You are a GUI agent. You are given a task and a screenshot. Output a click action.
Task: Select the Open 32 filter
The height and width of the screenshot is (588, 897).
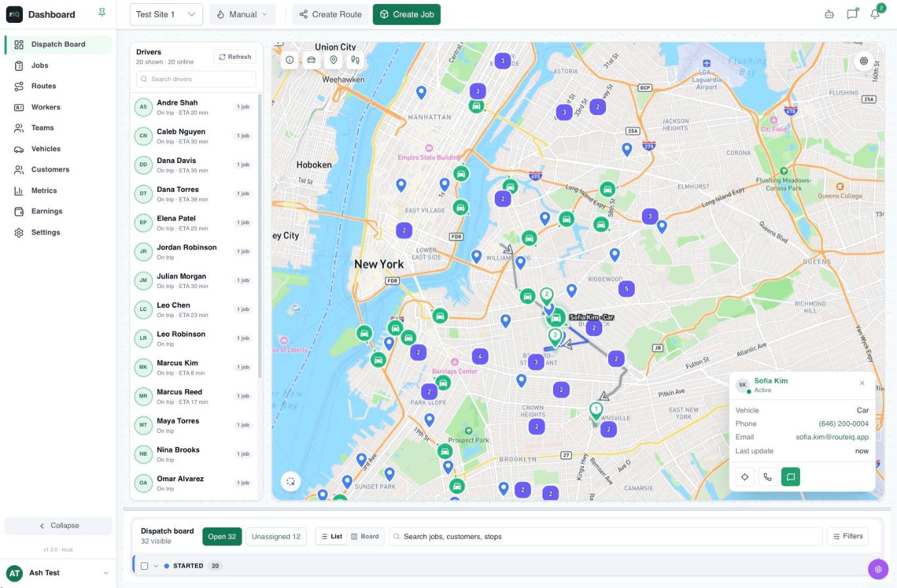(x=222, y=536)
